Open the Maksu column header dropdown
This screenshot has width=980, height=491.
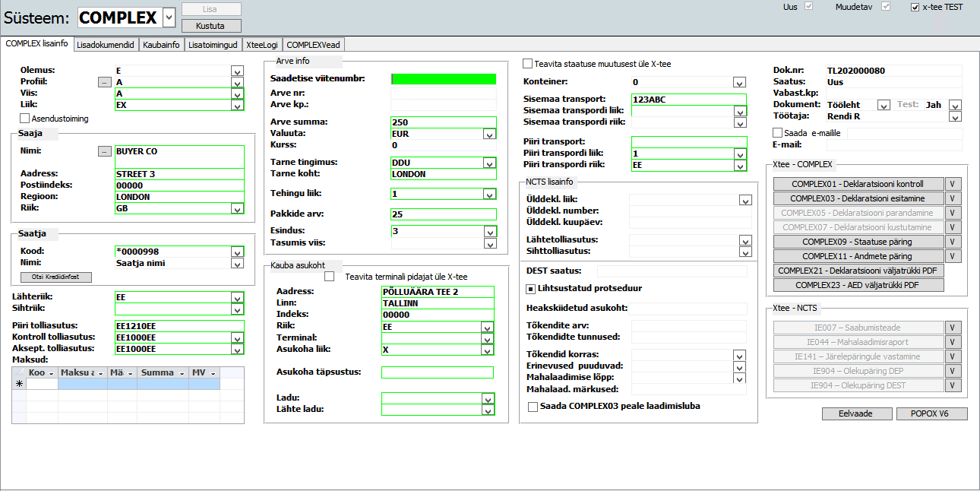tap(101, 373)
